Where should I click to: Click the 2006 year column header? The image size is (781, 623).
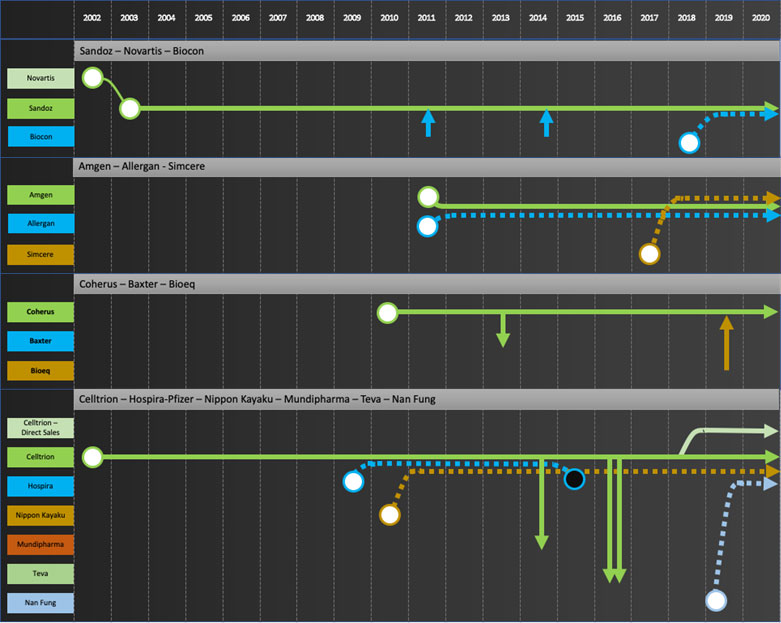point(241,18)
